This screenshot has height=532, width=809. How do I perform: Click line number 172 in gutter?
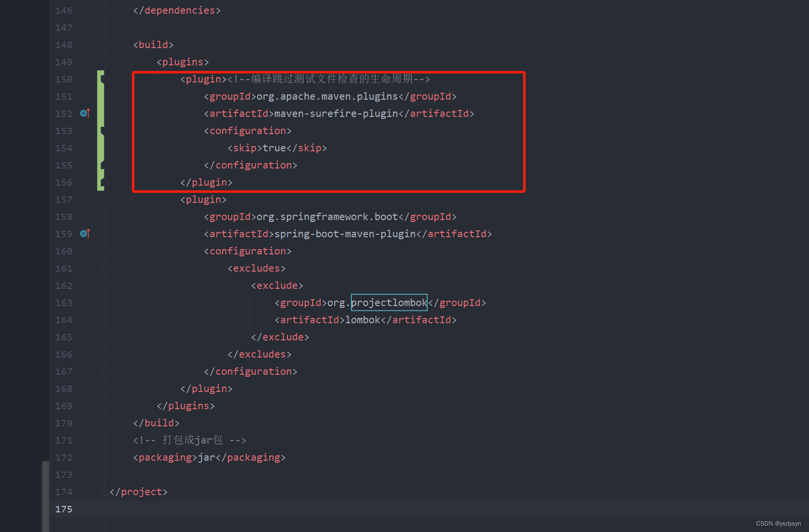(x=64, y=457)
